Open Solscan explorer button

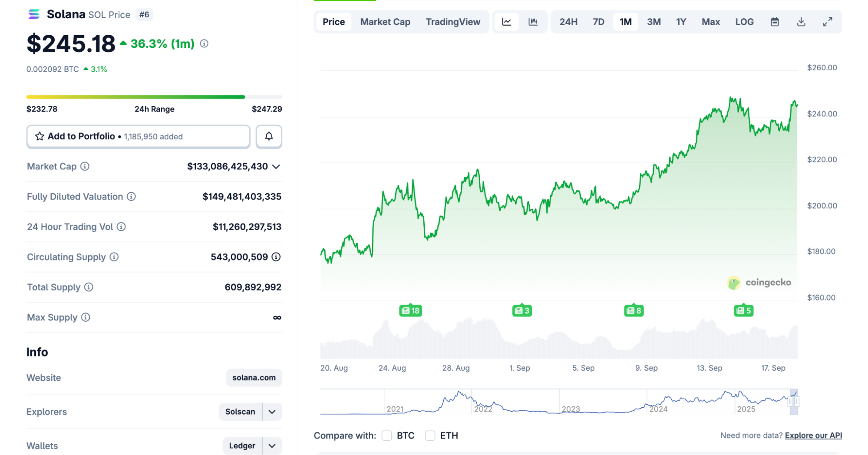pyautogui.click(x=240, y=412)
